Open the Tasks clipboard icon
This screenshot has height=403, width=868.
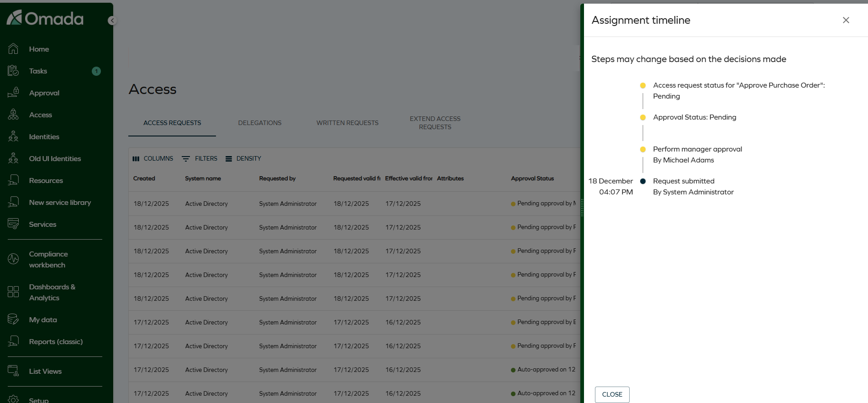coord(13,71)
